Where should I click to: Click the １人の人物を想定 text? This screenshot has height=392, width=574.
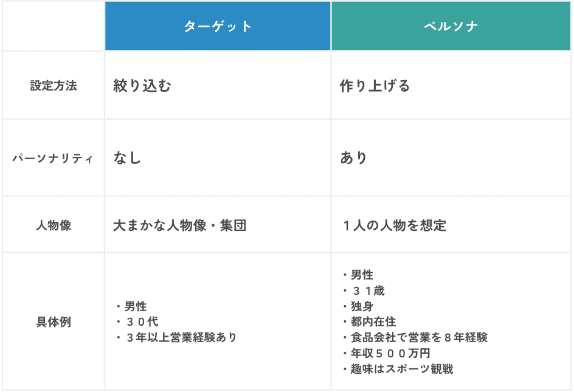(x=394, y=225)
